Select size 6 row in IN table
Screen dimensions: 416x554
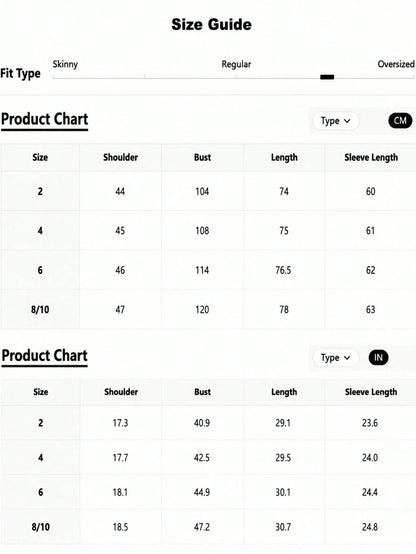208,492
